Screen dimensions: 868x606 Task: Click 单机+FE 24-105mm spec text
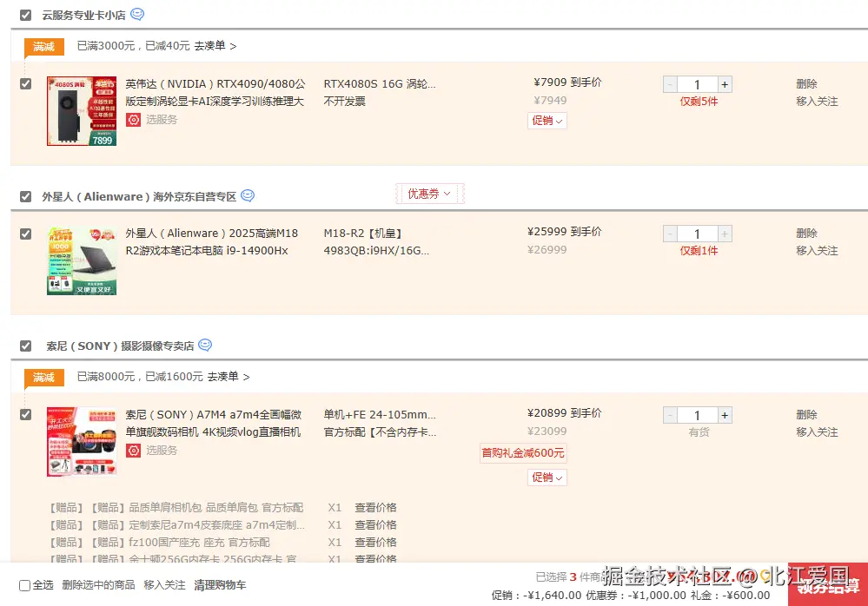(380, 414)
